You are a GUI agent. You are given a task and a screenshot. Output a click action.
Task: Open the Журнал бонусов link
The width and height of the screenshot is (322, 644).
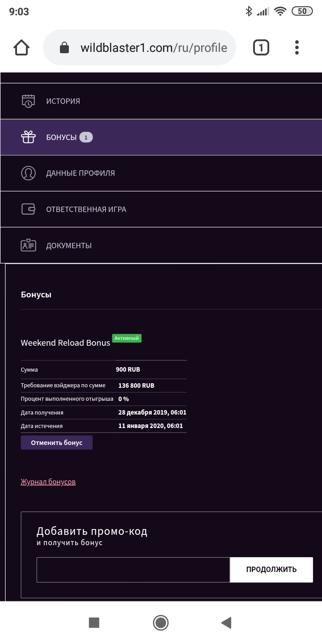(48, 482)
